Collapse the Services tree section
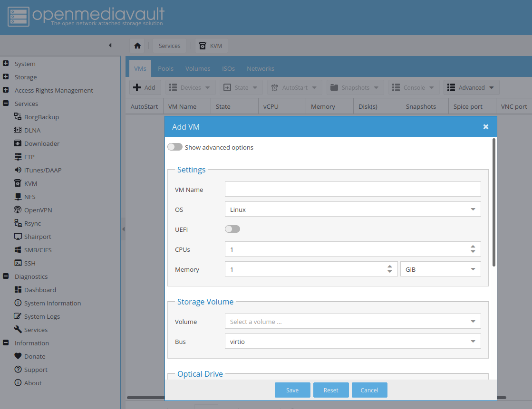532x409 pixels. click(x=6, y=104)
